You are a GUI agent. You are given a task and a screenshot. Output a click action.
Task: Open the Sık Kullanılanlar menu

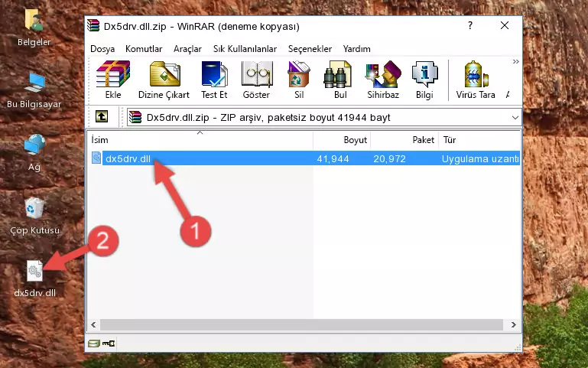[245, 49]
